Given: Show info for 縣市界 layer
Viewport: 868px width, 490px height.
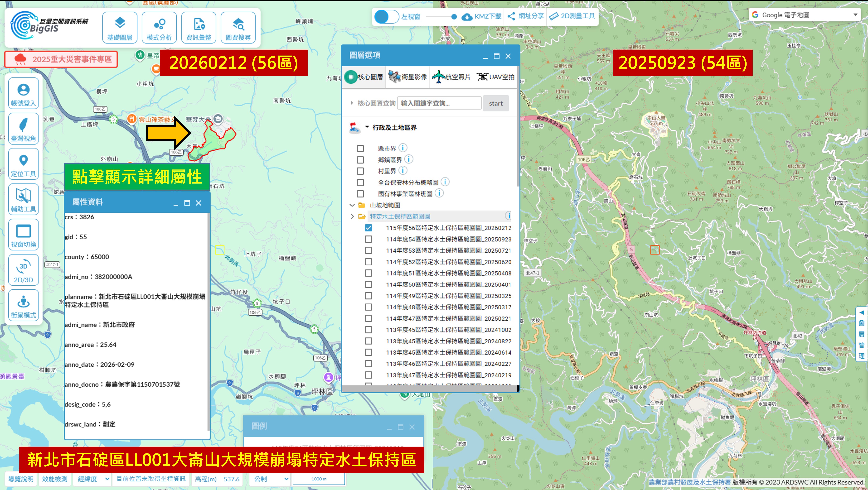Looking at the screenshot, I should click(403, 148).
